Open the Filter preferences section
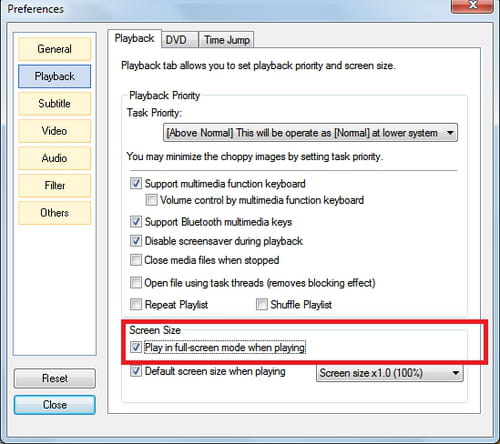 tap(54, 186)
